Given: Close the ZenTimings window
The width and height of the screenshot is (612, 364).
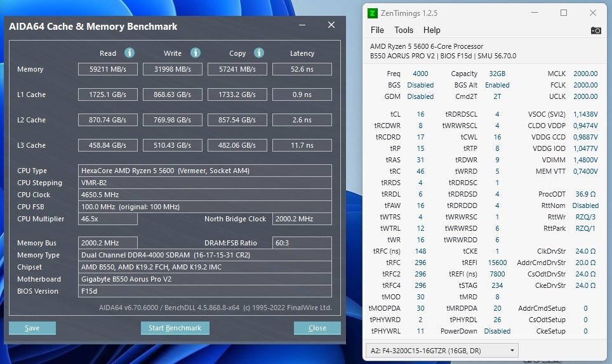Looking at the screenshot, I should coord(593,13).
